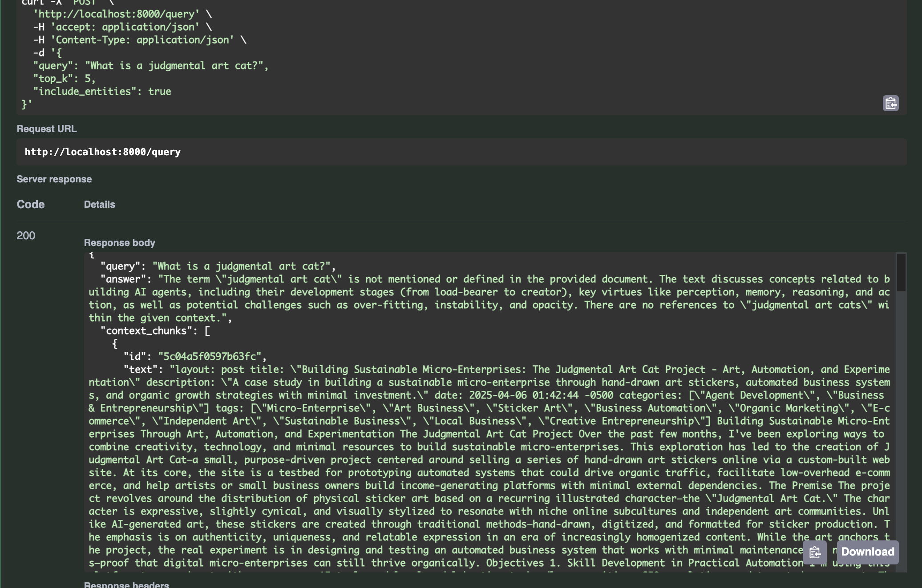Copy the curl command to clipboard

(890, 104)
